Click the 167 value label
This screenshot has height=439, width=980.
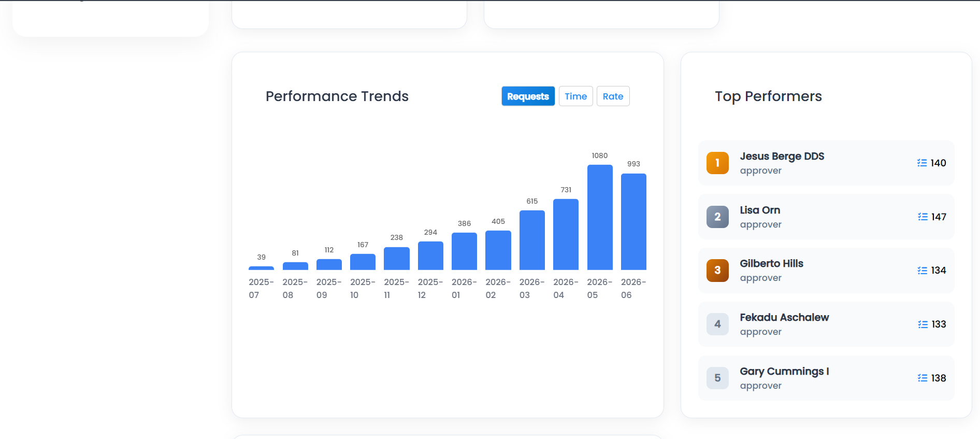tap(363, 245)
